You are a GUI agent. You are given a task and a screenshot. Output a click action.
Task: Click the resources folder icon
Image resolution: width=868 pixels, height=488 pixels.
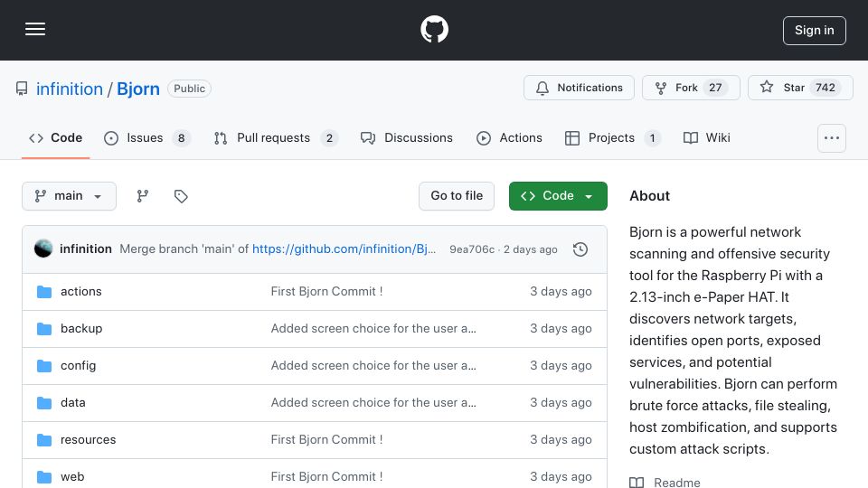click(44, 440)
